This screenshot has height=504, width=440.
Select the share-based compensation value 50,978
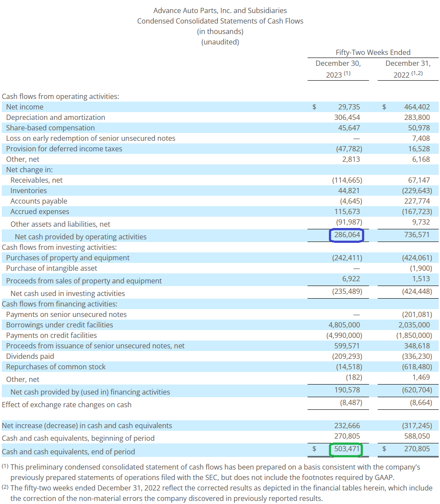tap(419, 128)
